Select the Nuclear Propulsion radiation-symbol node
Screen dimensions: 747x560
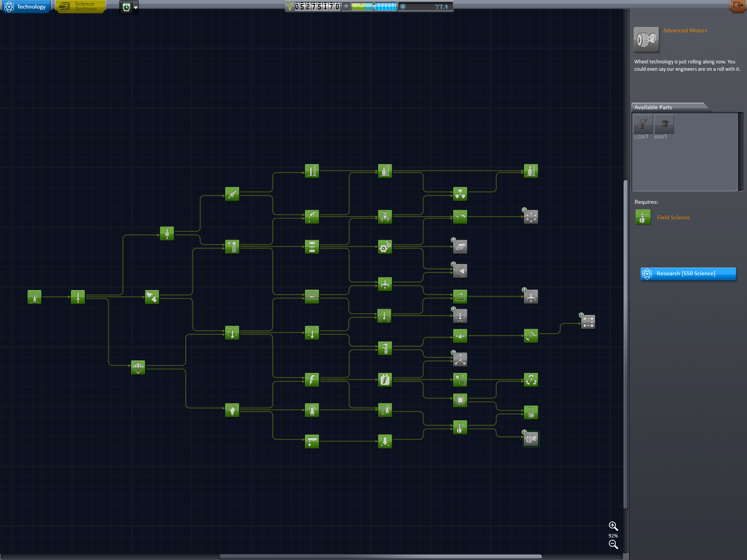click(x=460, y=194)
